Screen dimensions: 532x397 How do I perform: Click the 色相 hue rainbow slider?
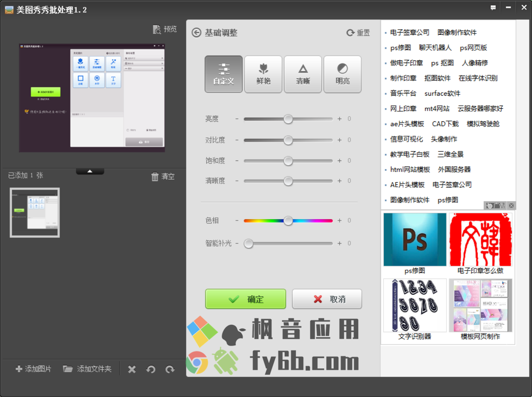point(288,221)
